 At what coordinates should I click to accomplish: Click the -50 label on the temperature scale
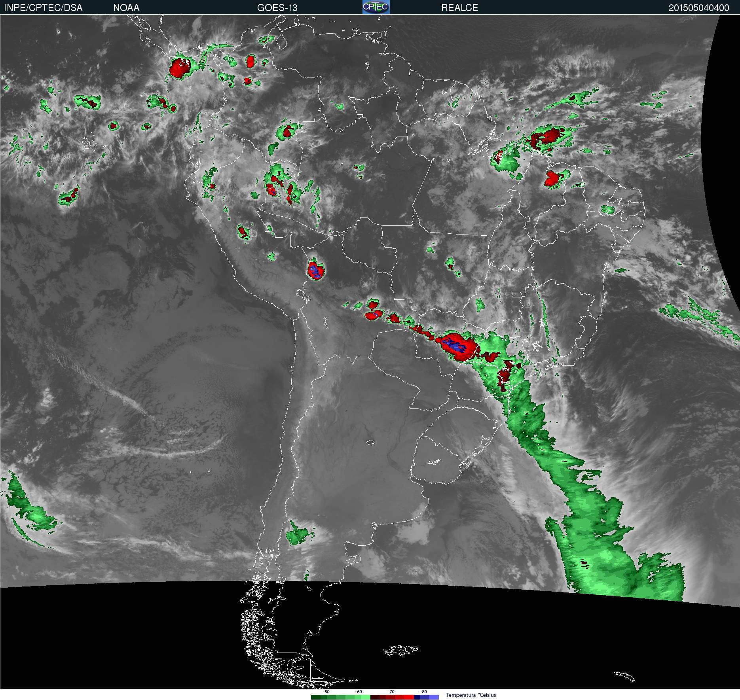(326, 692)
